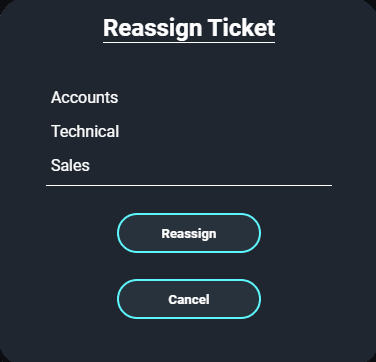Highlight the Accounts list entry
This screenshot has height=362, width=376.
click(189, 97)
